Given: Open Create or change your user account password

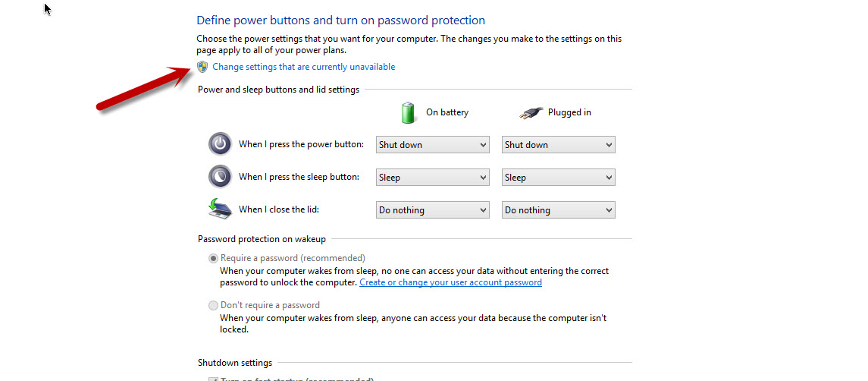Looking at the screenshot, I should coord(450,282).
